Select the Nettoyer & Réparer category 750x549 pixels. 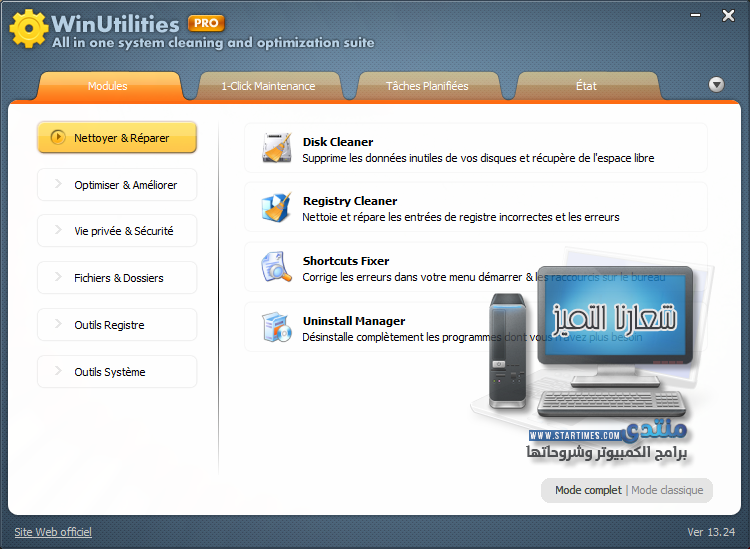117,138
